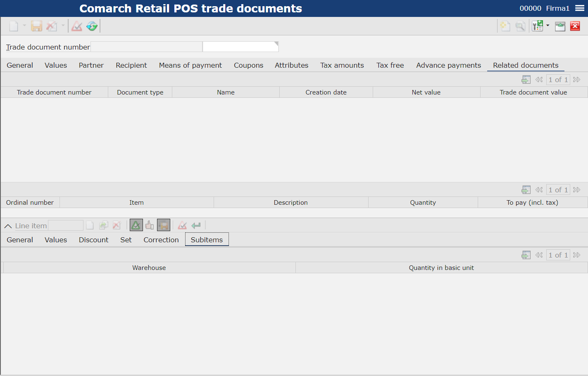Image resolution: width=588 pixels, height=376 pixels.
Task: Click the wrench settings refresh icon
Action: pyautogui.click(x=537, y=26)
